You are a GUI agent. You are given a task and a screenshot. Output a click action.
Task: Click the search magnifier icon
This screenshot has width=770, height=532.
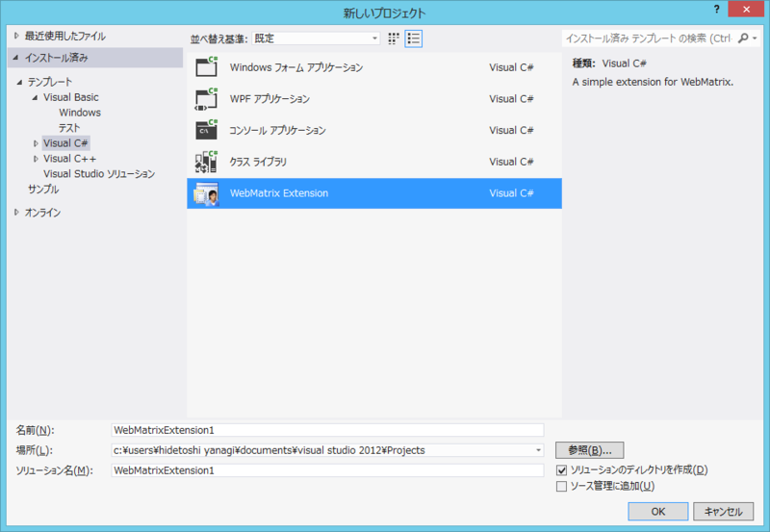[x=743, y=38]
